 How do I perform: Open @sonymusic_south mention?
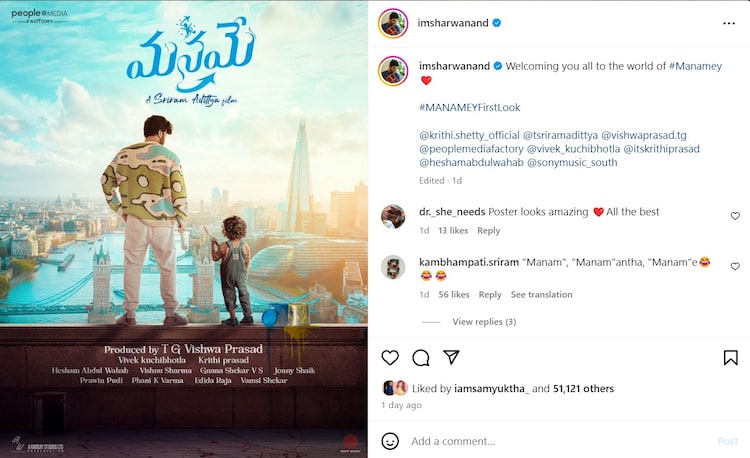click(x=572, y=163)
